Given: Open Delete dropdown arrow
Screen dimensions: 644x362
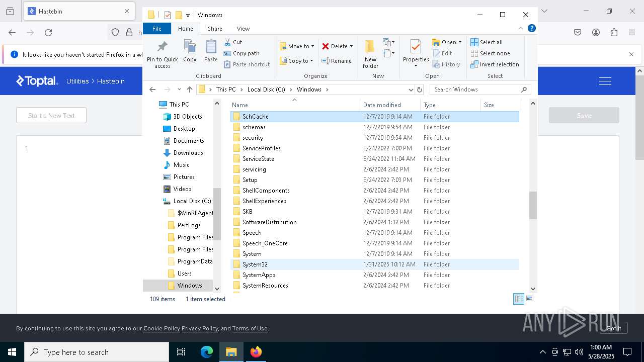Looking at the screenshot, I should [x=351, y=46].
